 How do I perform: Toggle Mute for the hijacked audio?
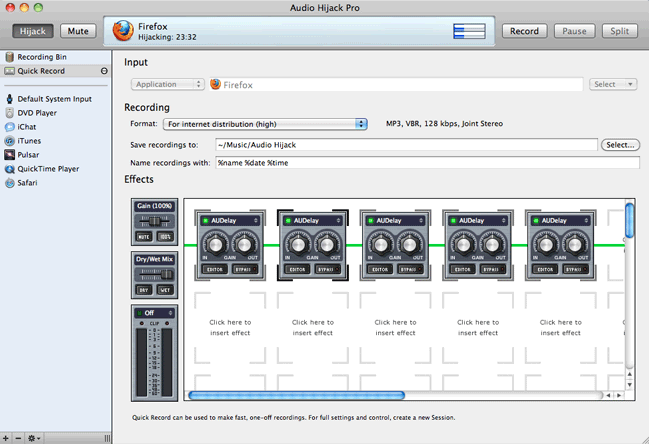coord(78,31)
